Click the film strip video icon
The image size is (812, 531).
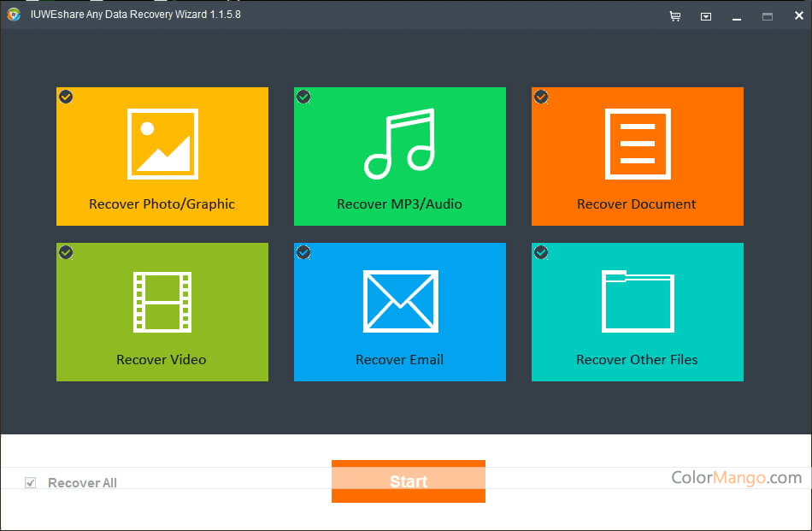point(162,302)
